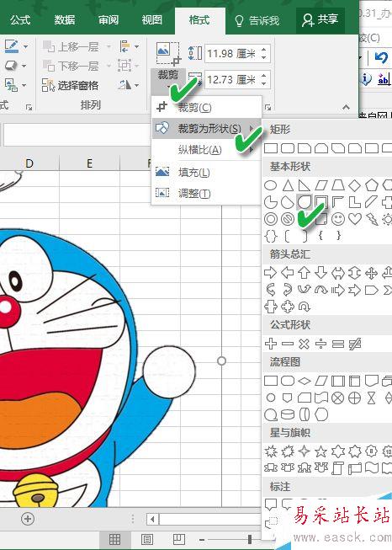
Task: Select the heart shape
Action: click(x=355, y=219)
